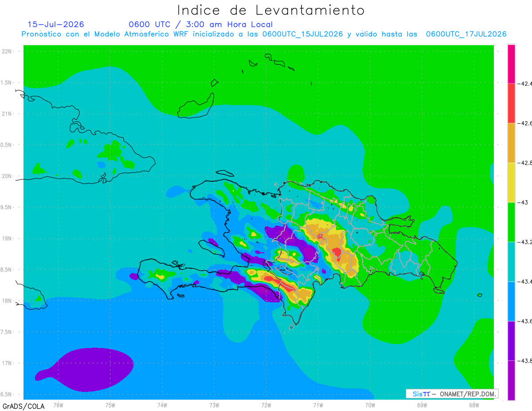The width and height of the screenshot is (532, 411).
Task: Select the date text "15-Jul-2026"
Action: tap(56, 24)
